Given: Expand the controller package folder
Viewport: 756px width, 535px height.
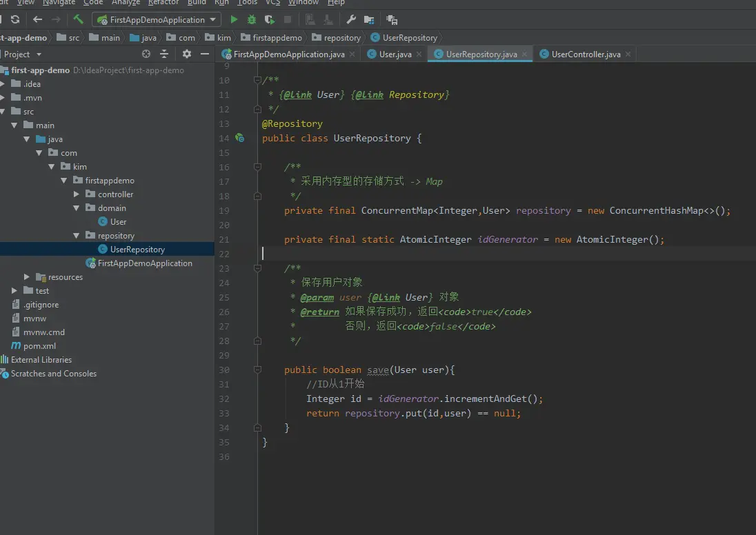Looking at the screenshot, I should [77, 194].
